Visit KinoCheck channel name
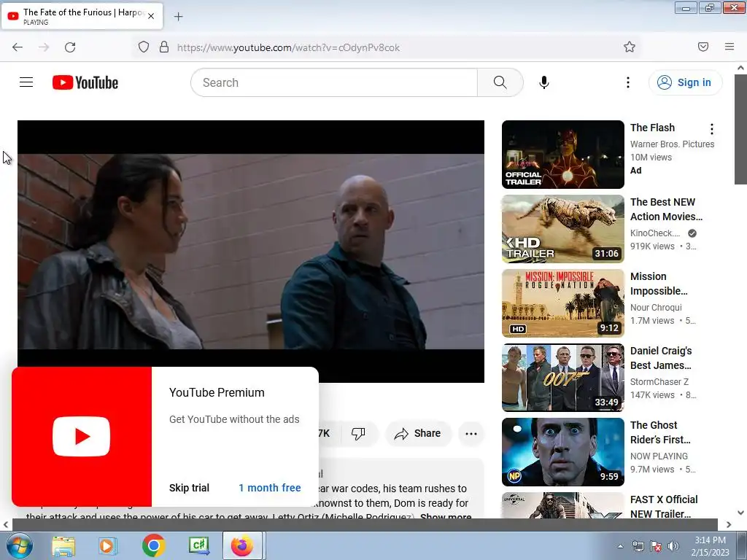This screenshot has height=560, width=747. [655, 233]
